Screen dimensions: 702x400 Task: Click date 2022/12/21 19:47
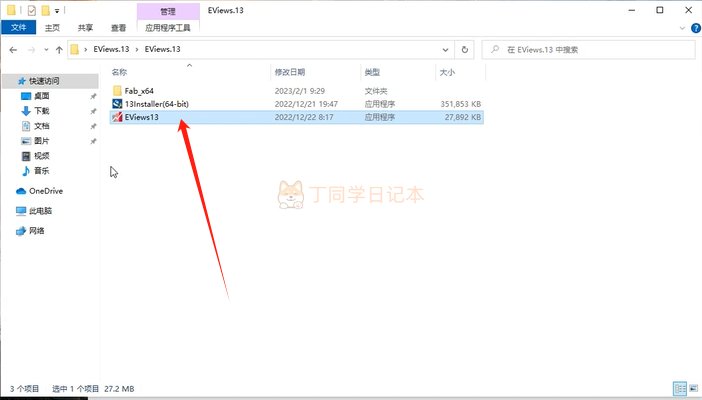tap(306, 104)
